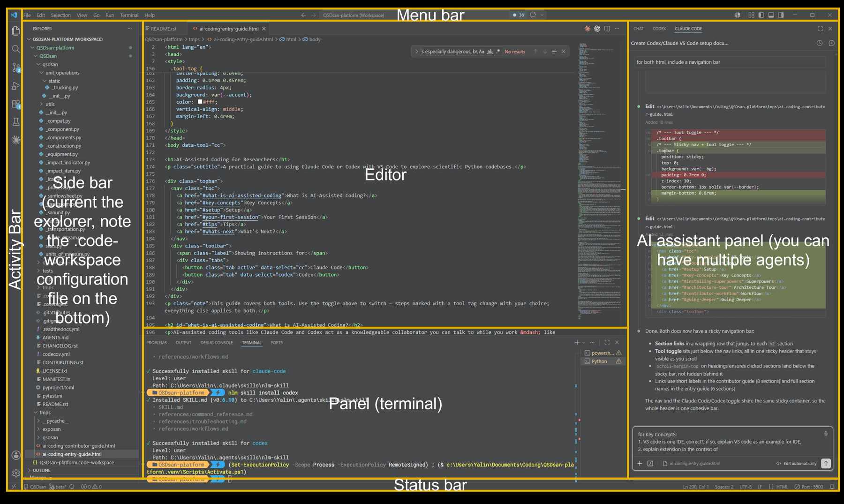844x504 pixels.
Task: Click Port: 5500 in status bar
Action: (x=809, y=487)
